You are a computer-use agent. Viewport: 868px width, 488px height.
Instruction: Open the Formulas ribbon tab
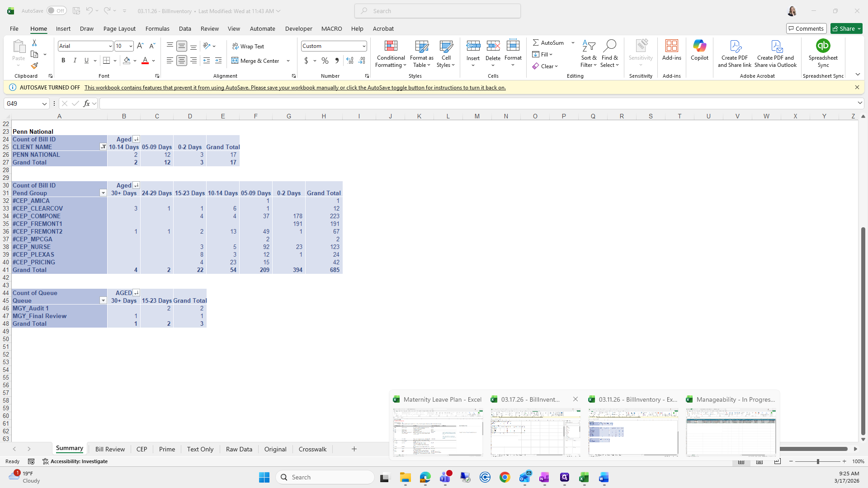(x=157, y=28)
